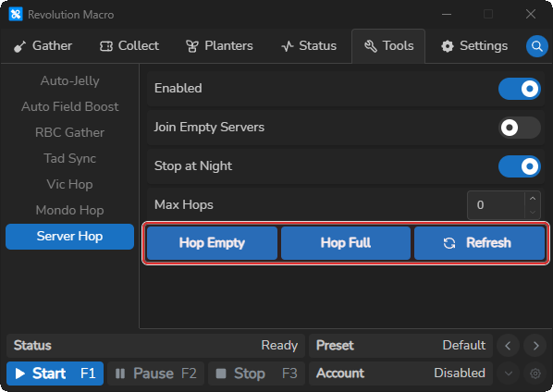Viewport: 553px width, 392px height.
Task: Decrease Max Hops with down arrow
Action: point(533,212)
